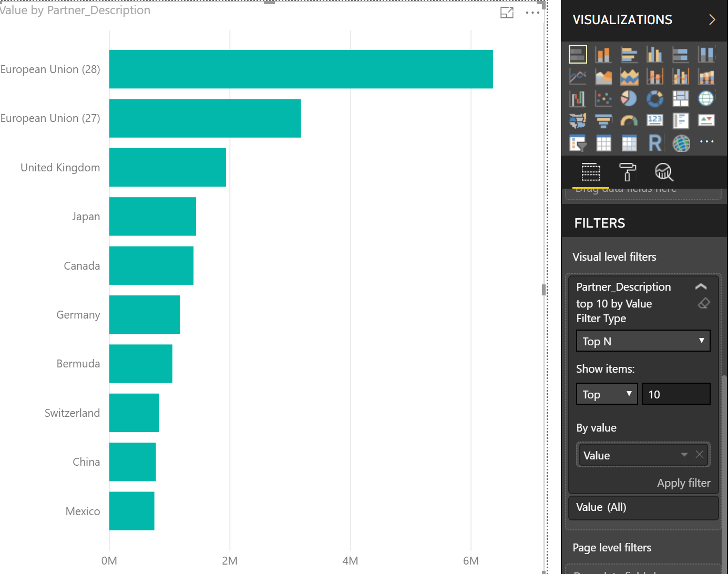Image resolution: width=728 pixels, height=574 pixels.
Task: Open the Top/Bottom show items dropdown
Action: (x=607, y=394)
